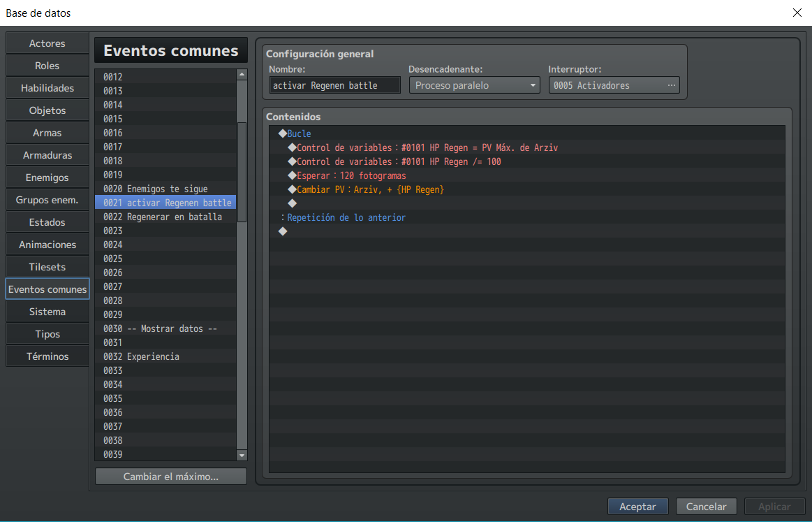The image size is (812, 522).
Task: Select empty event 0026
Action: (x=165, y=273)
